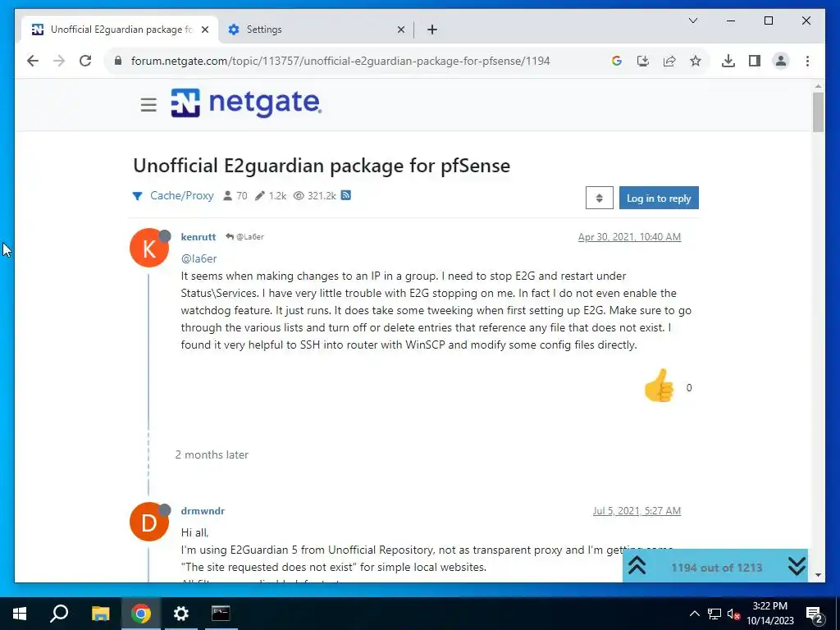
Task: Click kenrutt's K avatar
Action: coord(149,248)
